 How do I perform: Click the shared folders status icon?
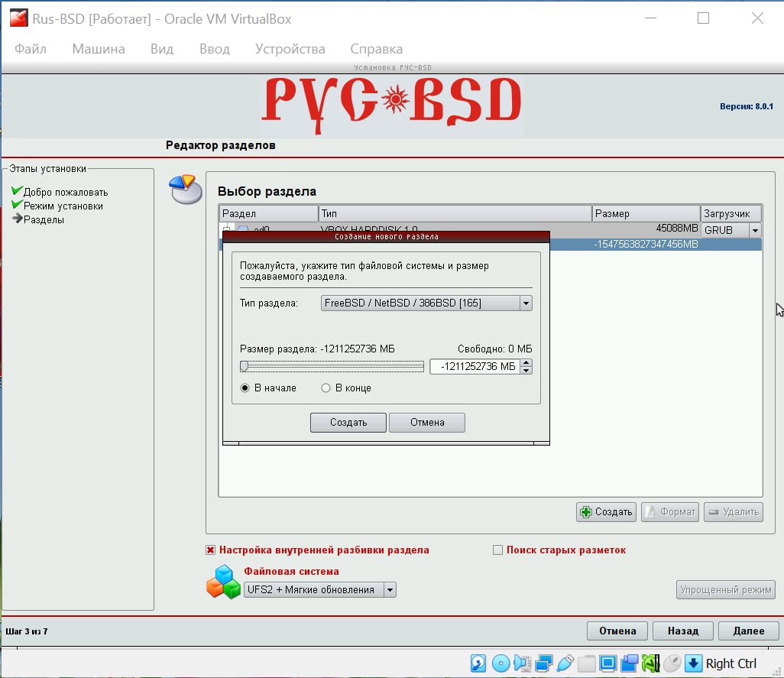[x=587, y=663]
